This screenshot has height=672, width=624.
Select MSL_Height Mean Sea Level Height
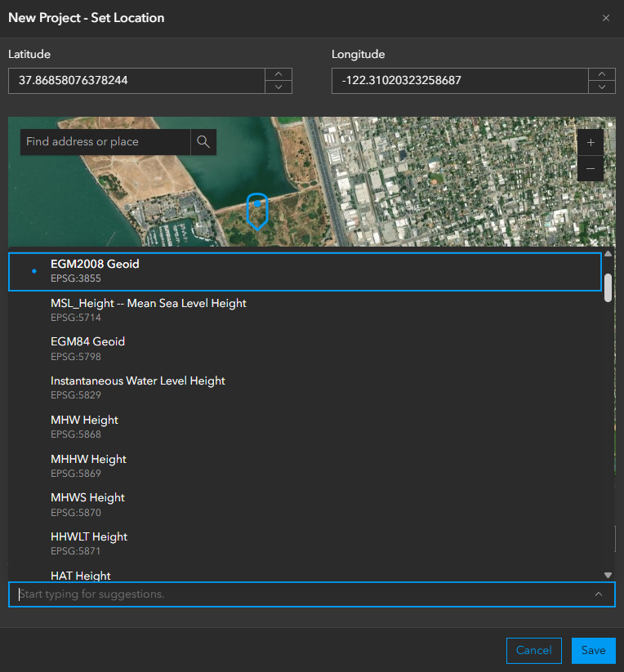pyautogui.click(x=305, y=310)
